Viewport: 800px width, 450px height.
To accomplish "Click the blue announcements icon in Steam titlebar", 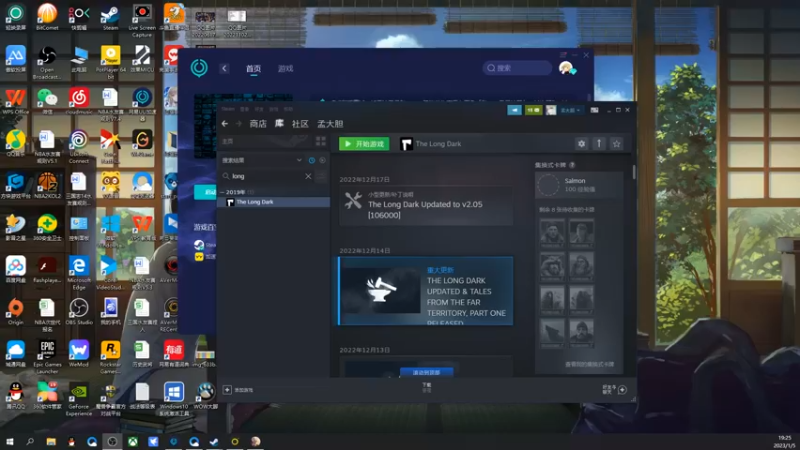I will point(514,110).
